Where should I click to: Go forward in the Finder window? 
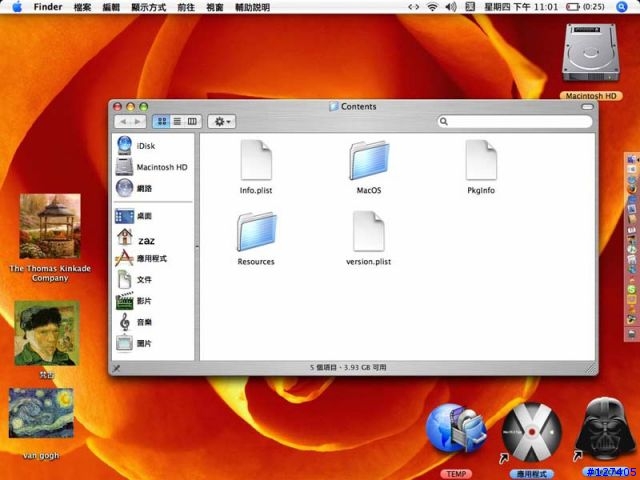pyautogui.click(x=138, y=121)
